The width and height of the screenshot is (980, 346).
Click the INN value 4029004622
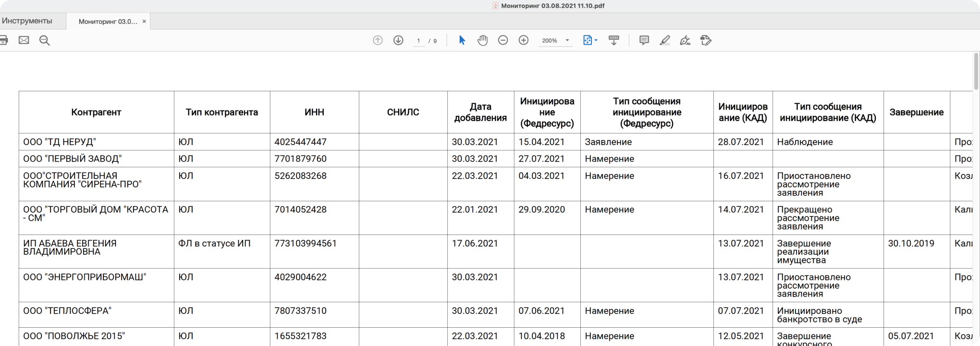[x=300, y=277]
